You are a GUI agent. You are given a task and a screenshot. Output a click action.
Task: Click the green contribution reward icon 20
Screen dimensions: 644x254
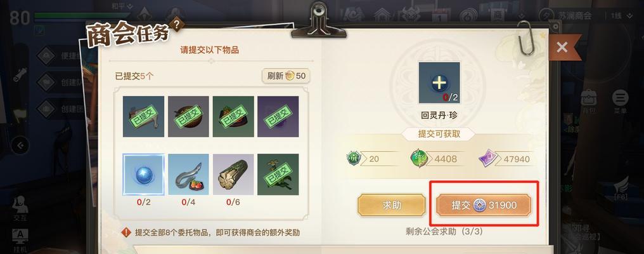(x=354, y=158)
